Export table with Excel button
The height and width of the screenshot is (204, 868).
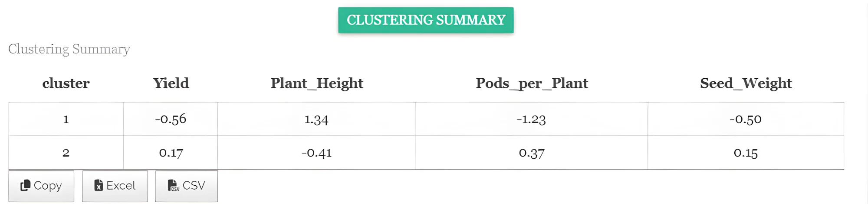115,186
